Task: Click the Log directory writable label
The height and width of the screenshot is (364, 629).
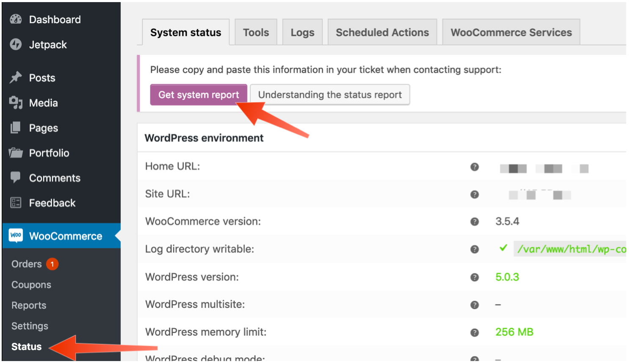Action: (x=200, y=249)
